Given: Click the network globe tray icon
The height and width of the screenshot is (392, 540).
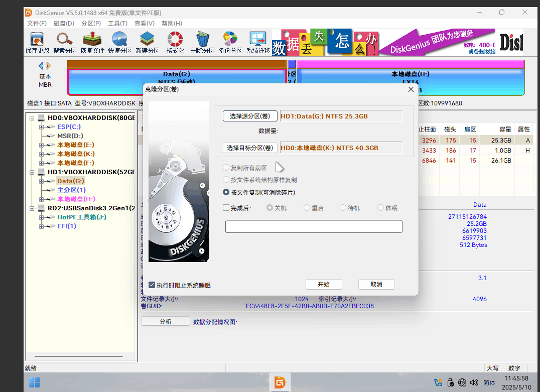Looking at the screenshot, I should [462, 382].
